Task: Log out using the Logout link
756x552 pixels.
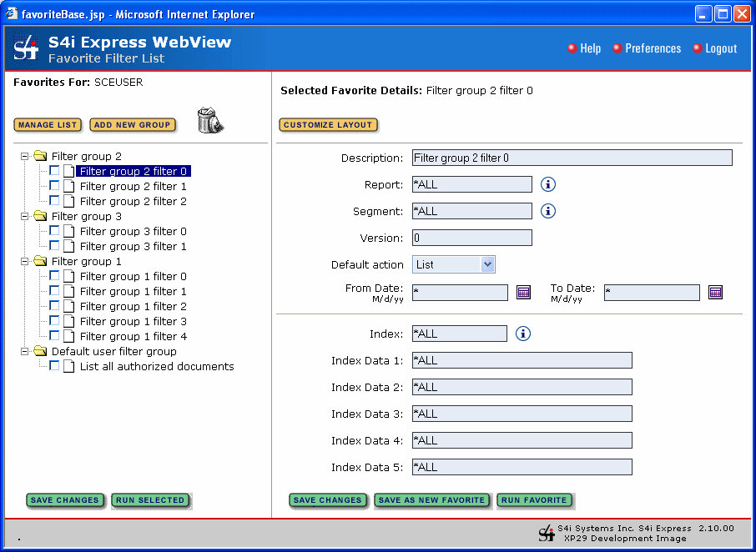Action: click(721, 48)
